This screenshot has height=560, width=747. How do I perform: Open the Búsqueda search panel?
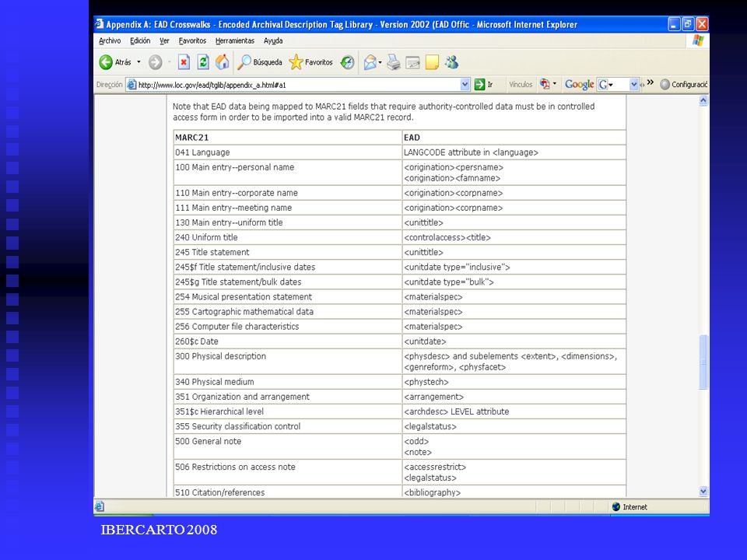click(260, 62)
